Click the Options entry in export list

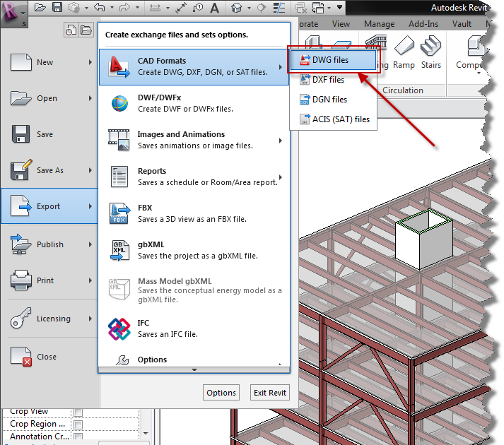[194, 360]
